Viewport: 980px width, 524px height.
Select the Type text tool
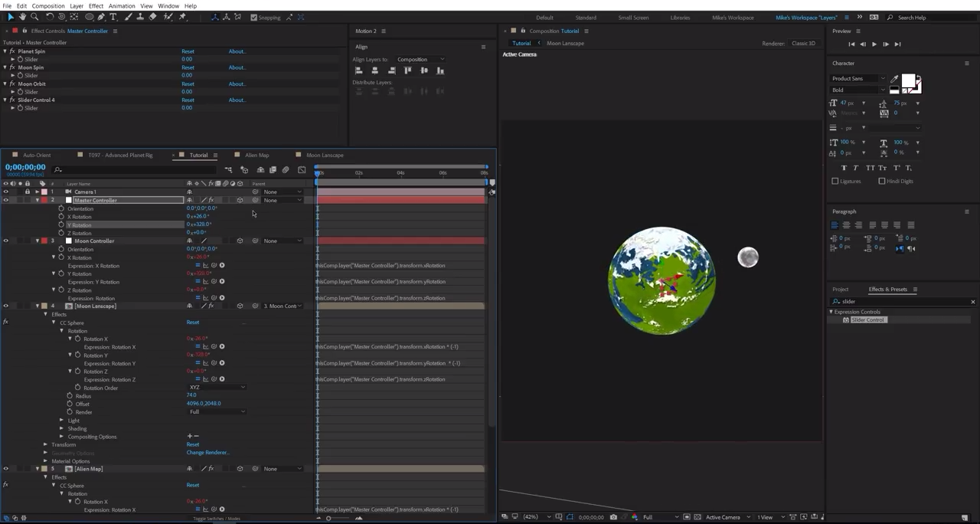(113, 17)
